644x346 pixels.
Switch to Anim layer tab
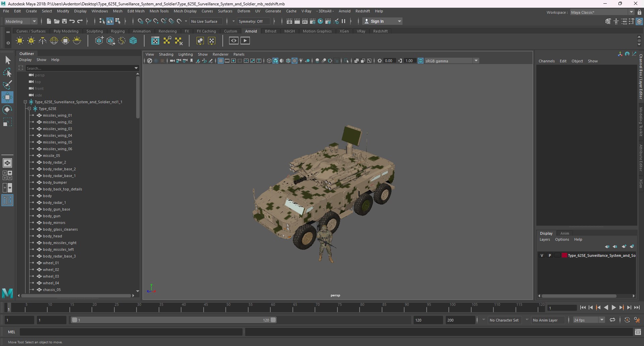pos(565,233)
